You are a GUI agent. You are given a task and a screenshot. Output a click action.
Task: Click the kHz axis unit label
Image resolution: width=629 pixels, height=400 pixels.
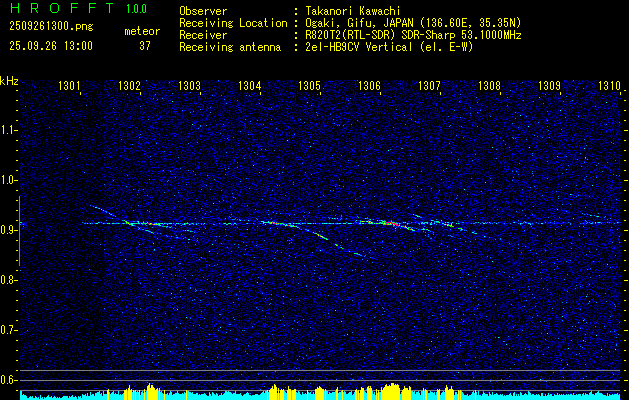pyautogui.click(x=9, y=81)
